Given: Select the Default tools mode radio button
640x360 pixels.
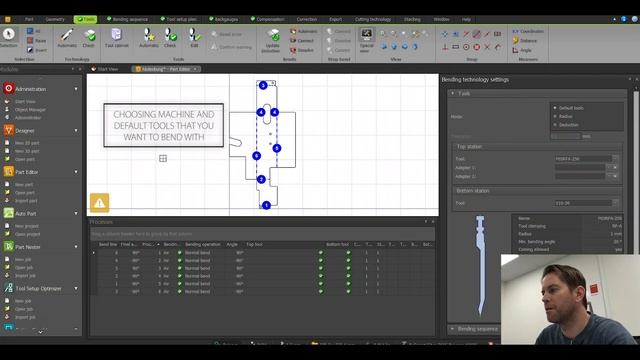Looking at the screenshot, I should (x=555, y=108).
